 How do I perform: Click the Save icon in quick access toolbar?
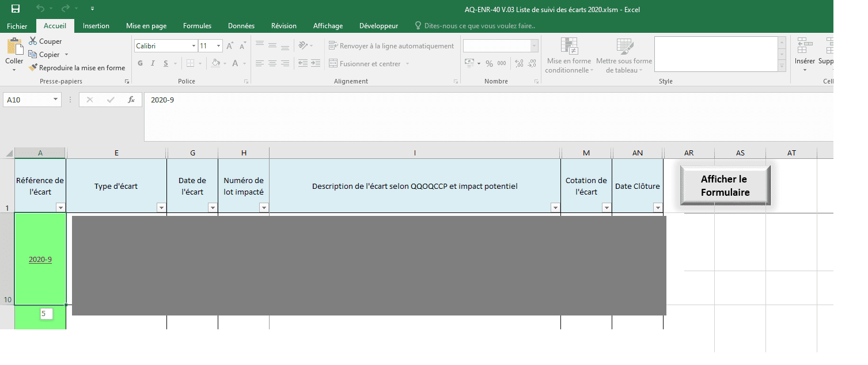pyautogui.click(x=16, y=9)
